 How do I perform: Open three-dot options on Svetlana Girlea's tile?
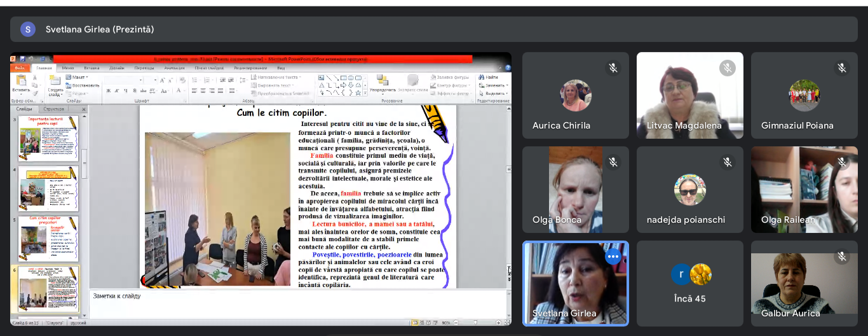613,256
